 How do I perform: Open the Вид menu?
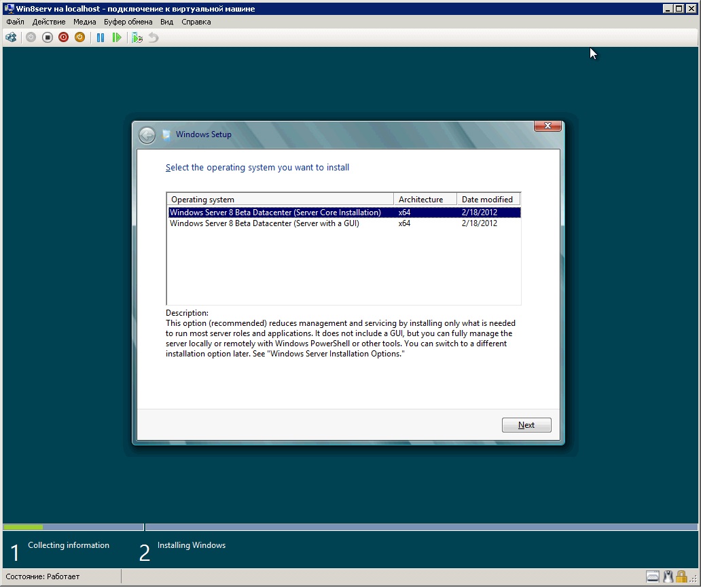tap(166, 22)
